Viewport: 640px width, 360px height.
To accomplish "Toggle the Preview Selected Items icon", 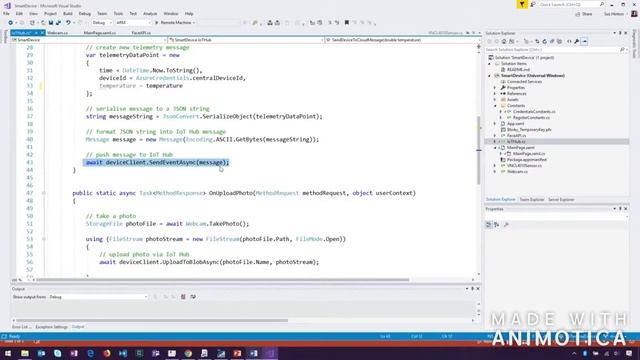I will [584, 41].
